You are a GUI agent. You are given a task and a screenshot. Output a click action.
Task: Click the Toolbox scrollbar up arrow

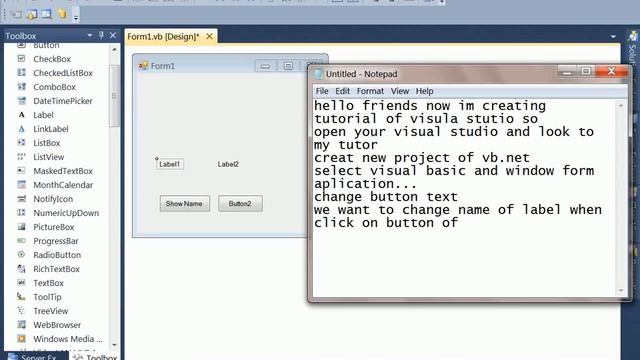coord(114,50)
